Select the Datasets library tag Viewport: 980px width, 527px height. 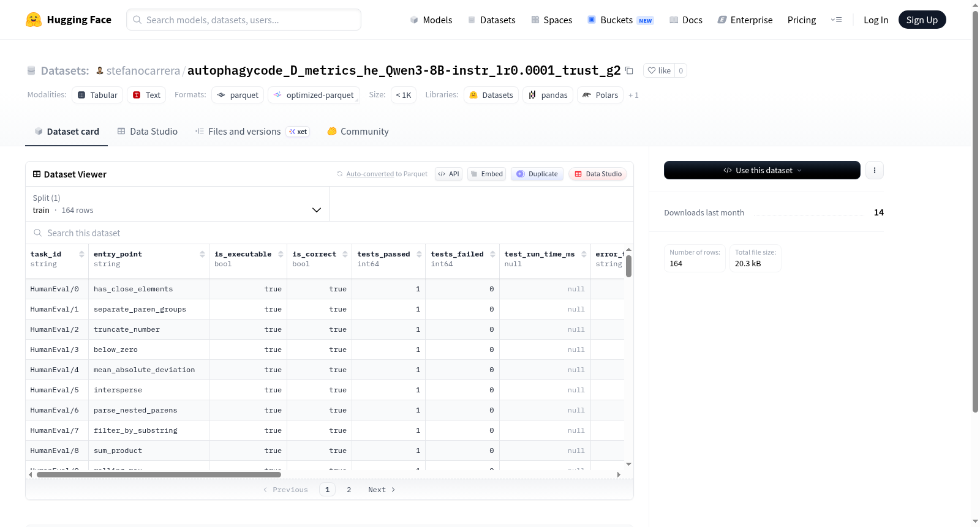pyautogui.click(x=491, y=95)
